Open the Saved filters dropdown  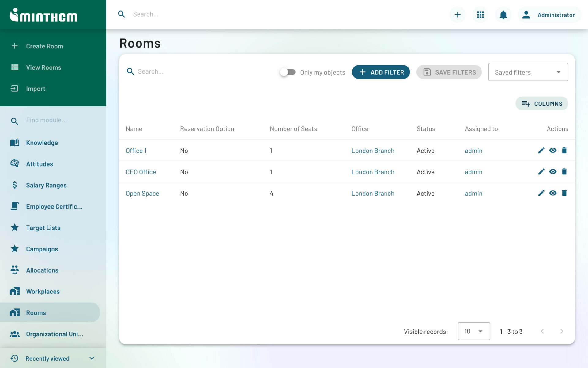528,72
